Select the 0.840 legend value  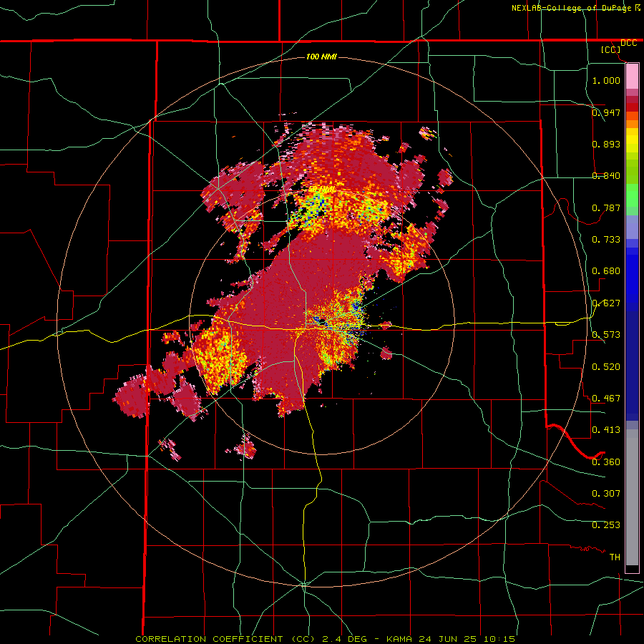[x=606, y=176]
